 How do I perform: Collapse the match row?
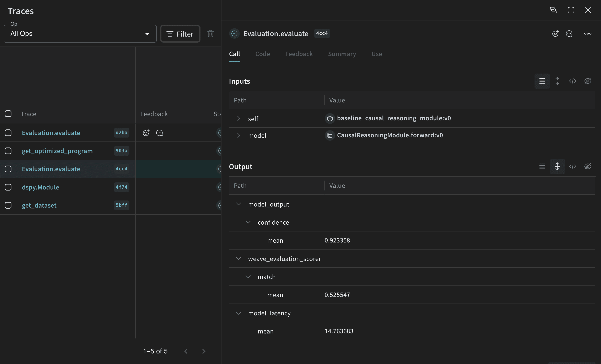tap(248, 277)
